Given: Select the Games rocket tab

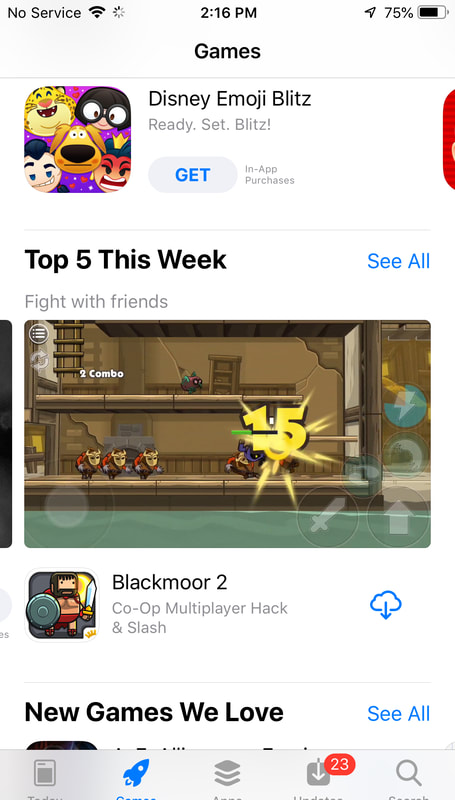Looking at the screenshot, I should tap(136, 775).
